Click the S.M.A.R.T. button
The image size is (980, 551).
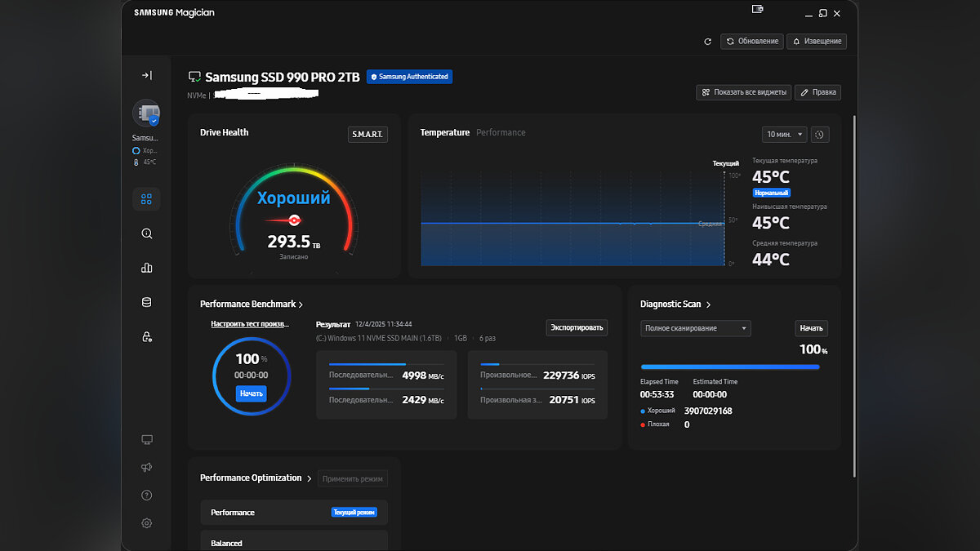367,134
